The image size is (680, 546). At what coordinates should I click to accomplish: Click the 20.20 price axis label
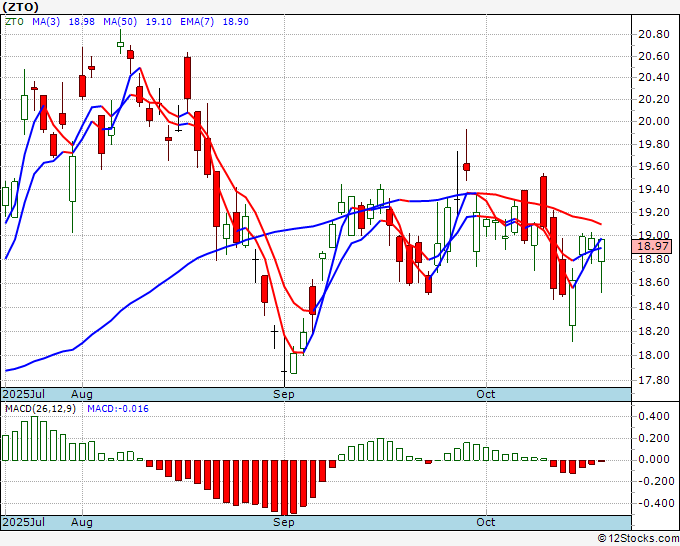pos(654,99)
